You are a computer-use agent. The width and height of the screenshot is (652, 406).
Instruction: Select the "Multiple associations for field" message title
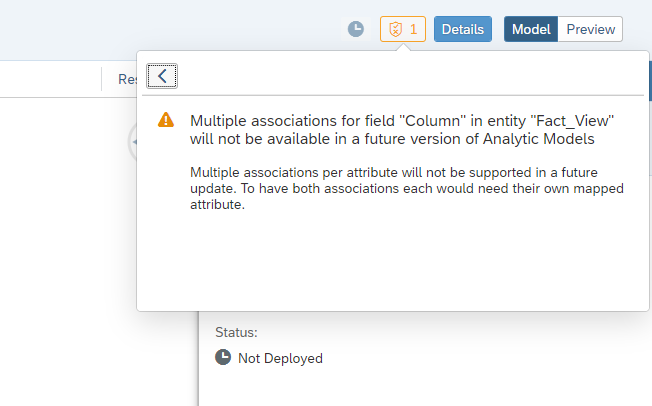[402, 130]
